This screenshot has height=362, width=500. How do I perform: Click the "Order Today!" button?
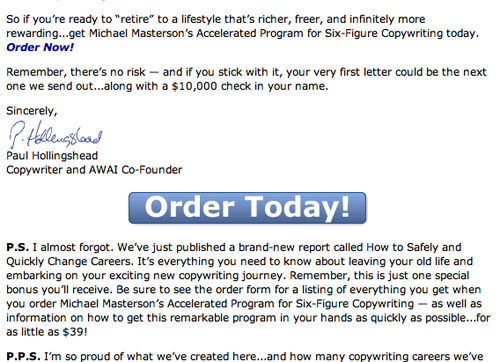pyautogui.click(x=247, y=208)
